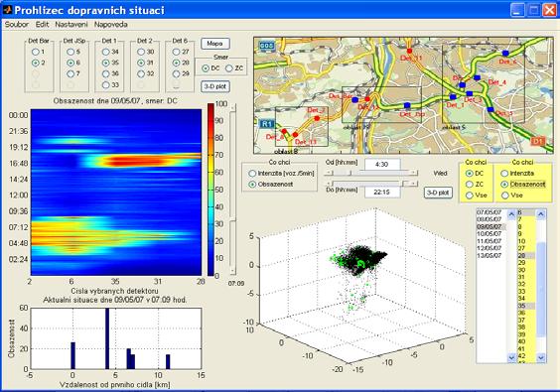Open the Nastaveni menu
The image size is (560, 392).
71,25
